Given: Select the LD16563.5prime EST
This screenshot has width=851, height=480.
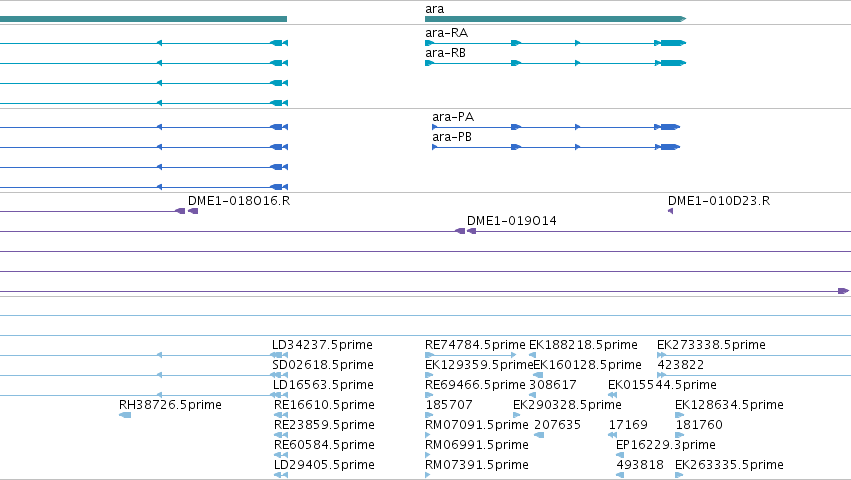Looking at the screenshot, I should pos(323,384).
